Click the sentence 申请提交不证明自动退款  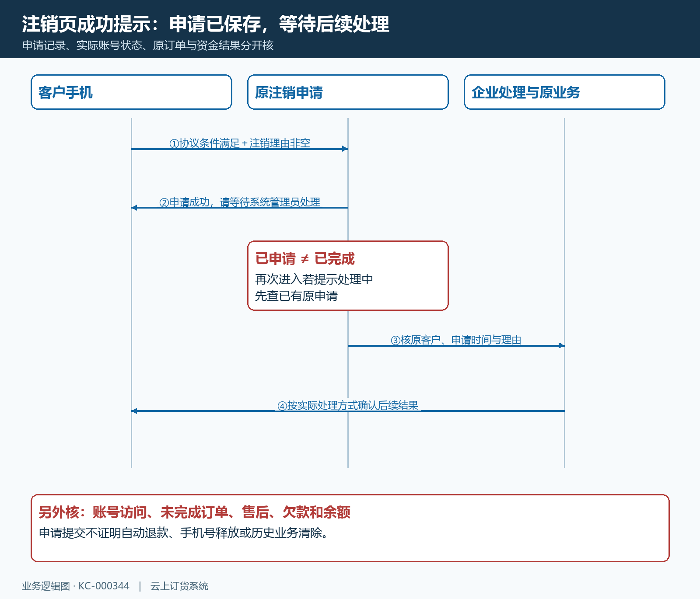point(183,533)
